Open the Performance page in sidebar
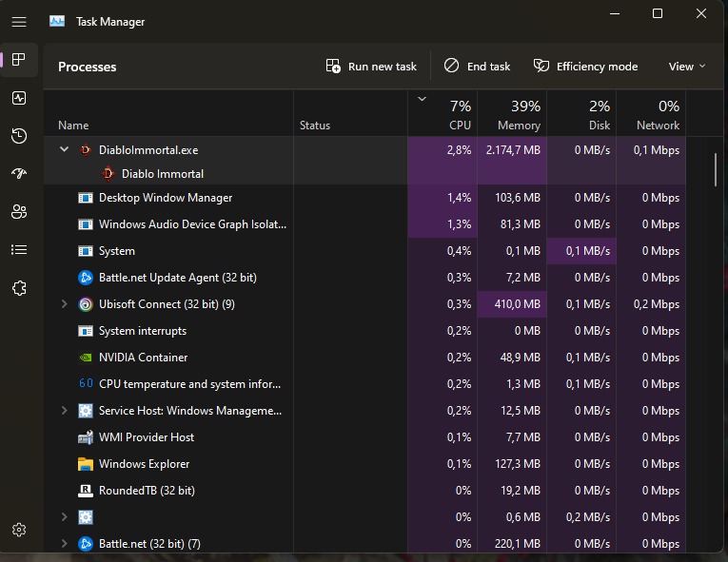The image size is (728, 562). point(19,98)
